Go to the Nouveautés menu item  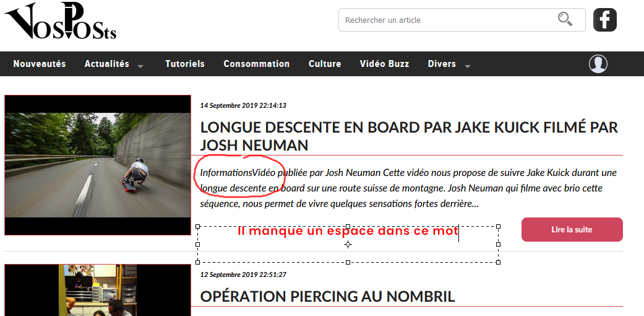click(40, 64)
